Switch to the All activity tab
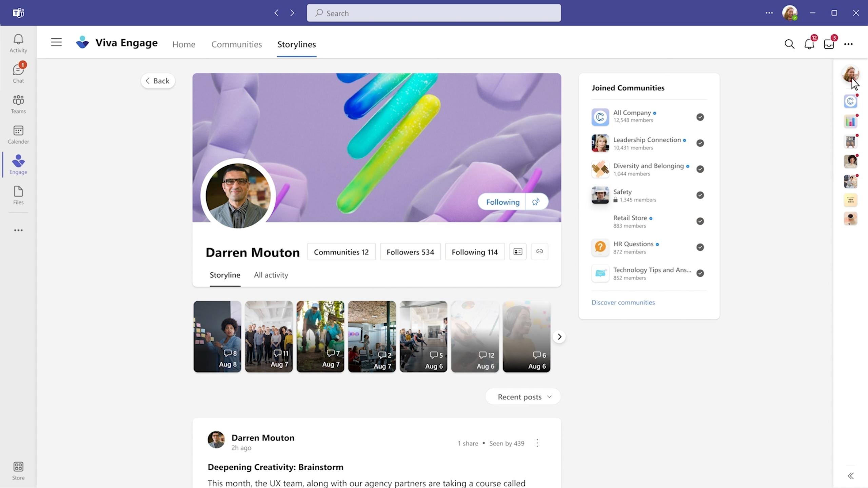This screenshot has height=488, width=868. [x=271, y=275]
